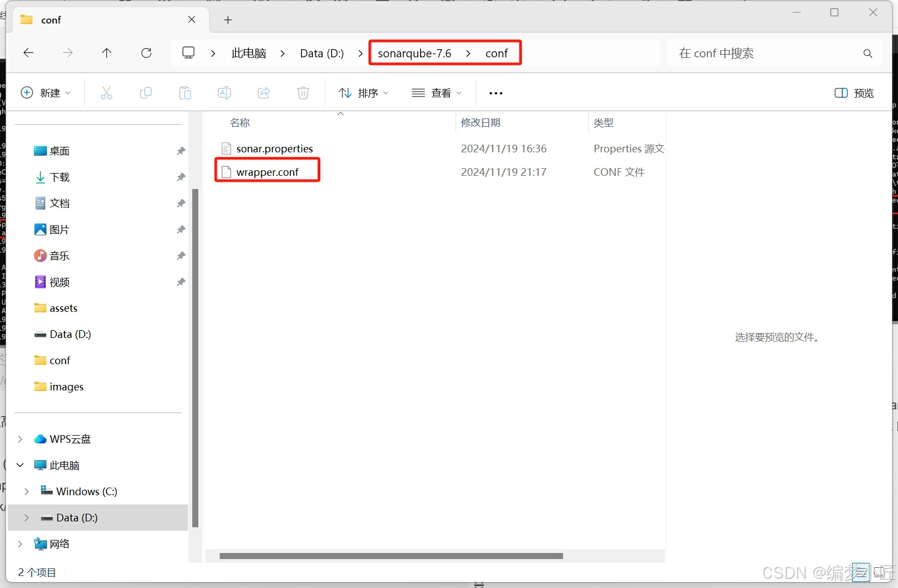This screenshot has height=588, width=898.
Task: Click sonarqube-7.6 breadcrumb segment
Action: coord(415,54)
